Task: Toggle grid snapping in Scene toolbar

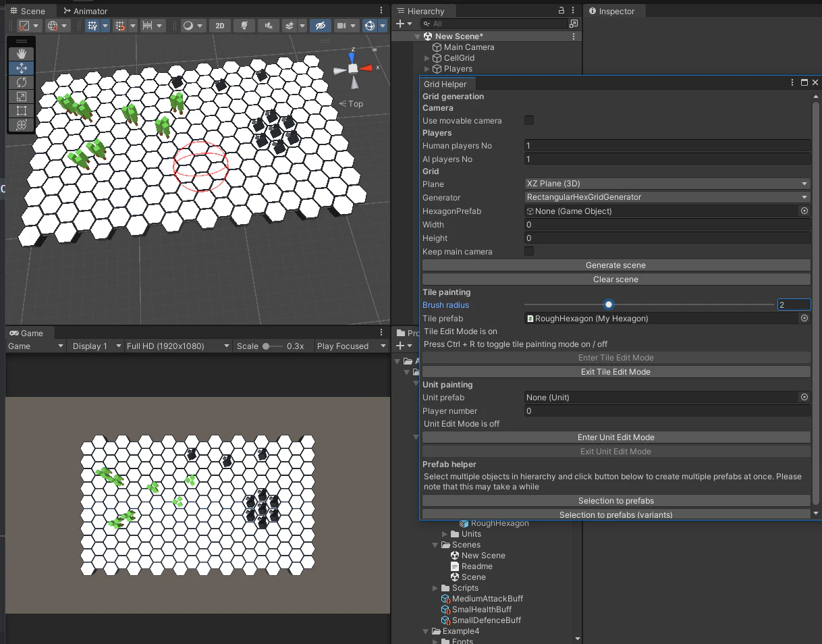Action: pos(121,26)
